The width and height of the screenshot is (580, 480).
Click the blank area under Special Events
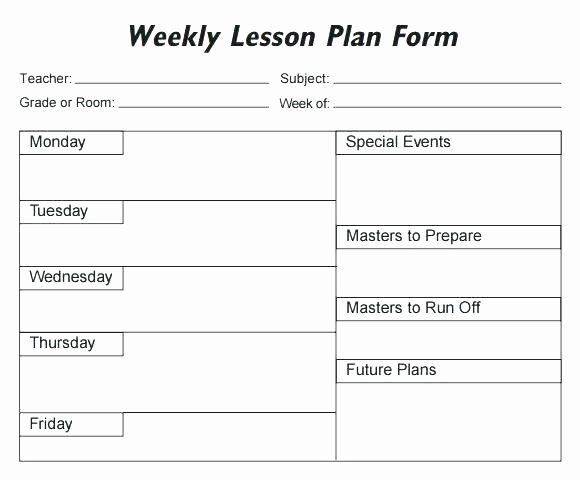coord(449,190)
